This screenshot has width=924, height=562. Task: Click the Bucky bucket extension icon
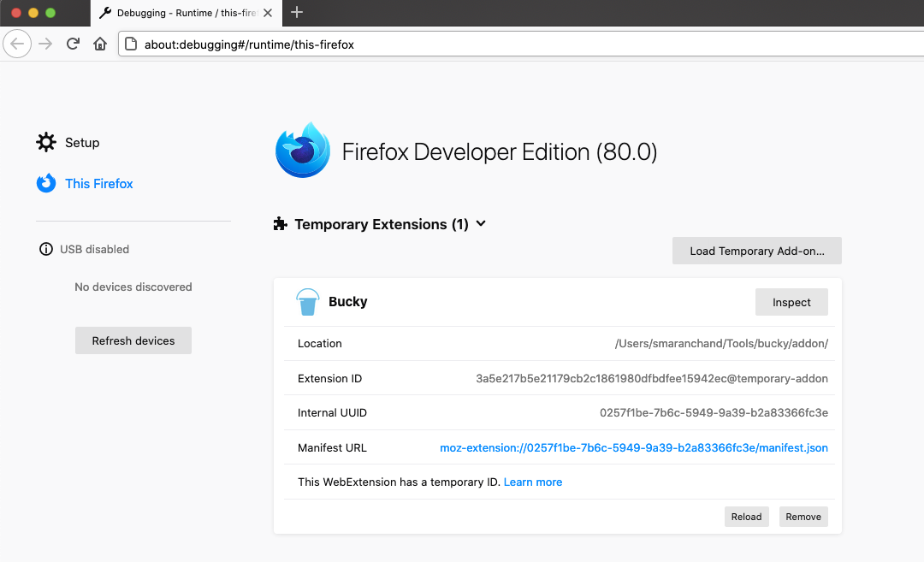click(307, 301)
